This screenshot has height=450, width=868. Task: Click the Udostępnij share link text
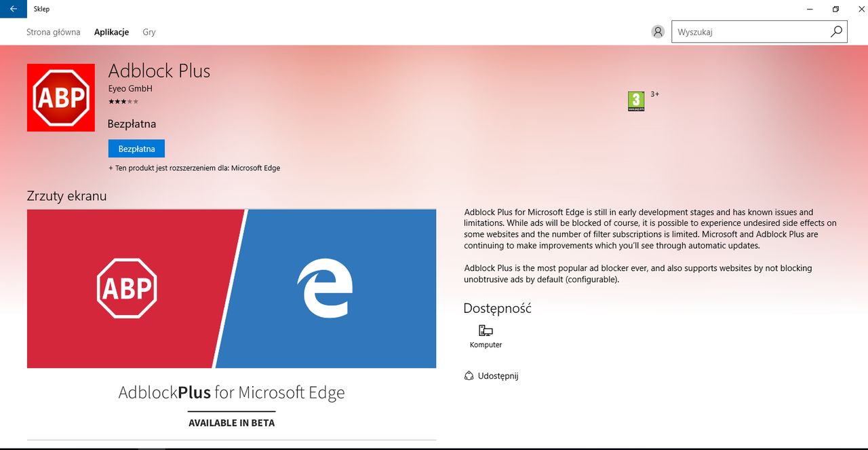pos(498,376)
